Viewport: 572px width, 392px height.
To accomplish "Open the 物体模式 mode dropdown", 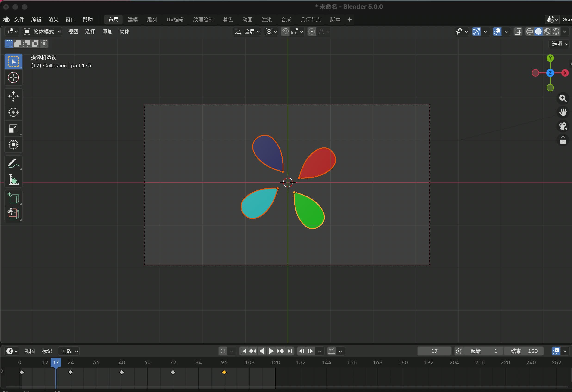I will click(42, 32).
